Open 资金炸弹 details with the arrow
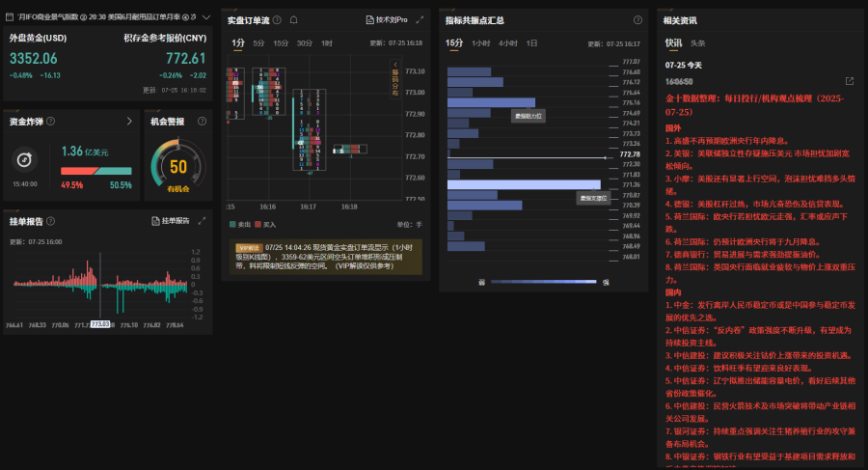868x470 pixels. coord(129,122)
